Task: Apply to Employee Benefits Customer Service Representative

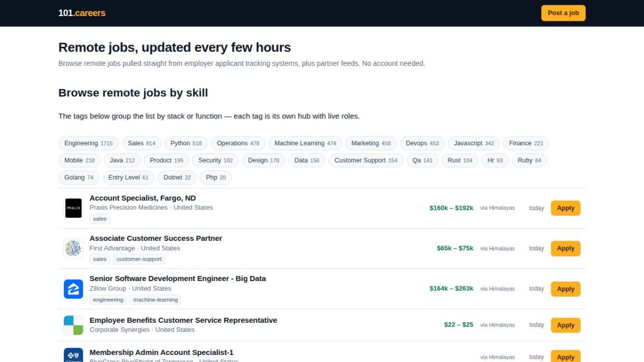Action: [566, 325]
